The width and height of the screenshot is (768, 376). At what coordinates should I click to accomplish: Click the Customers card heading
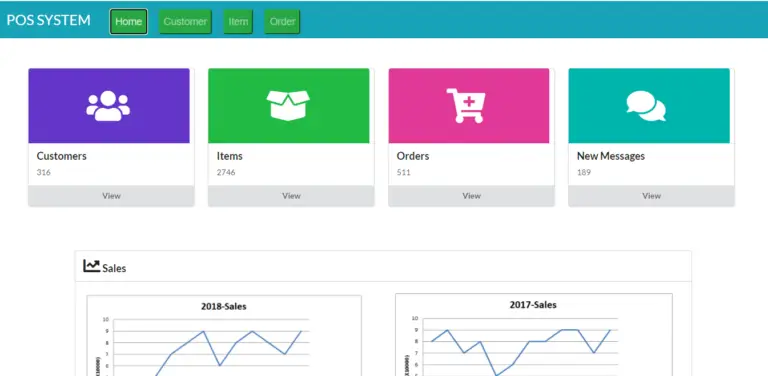click(62, 156)
